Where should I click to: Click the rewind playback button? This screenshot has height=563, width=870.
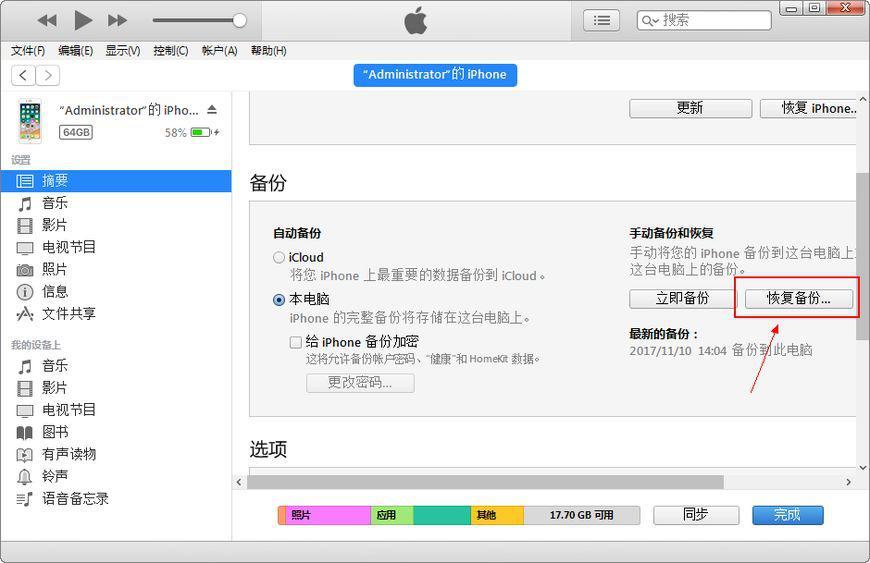coord(47,21)
